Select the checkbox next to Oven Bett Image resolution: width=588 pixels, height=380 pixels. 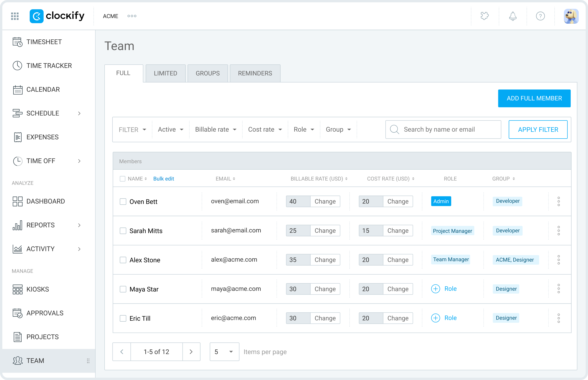123,201
